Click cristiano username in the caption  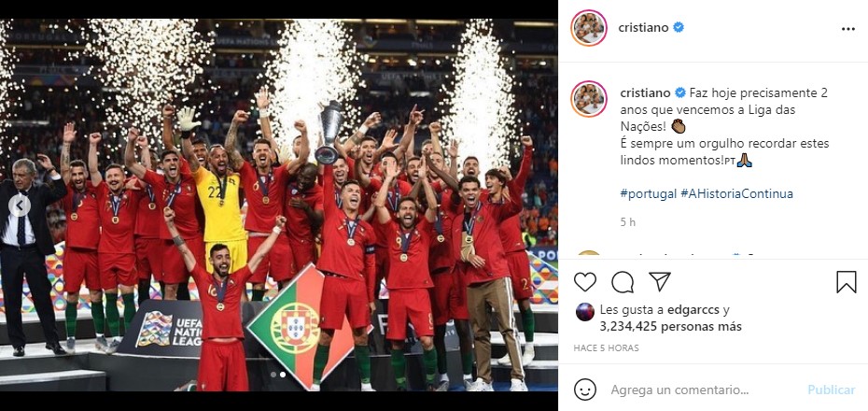pos(646,92)
